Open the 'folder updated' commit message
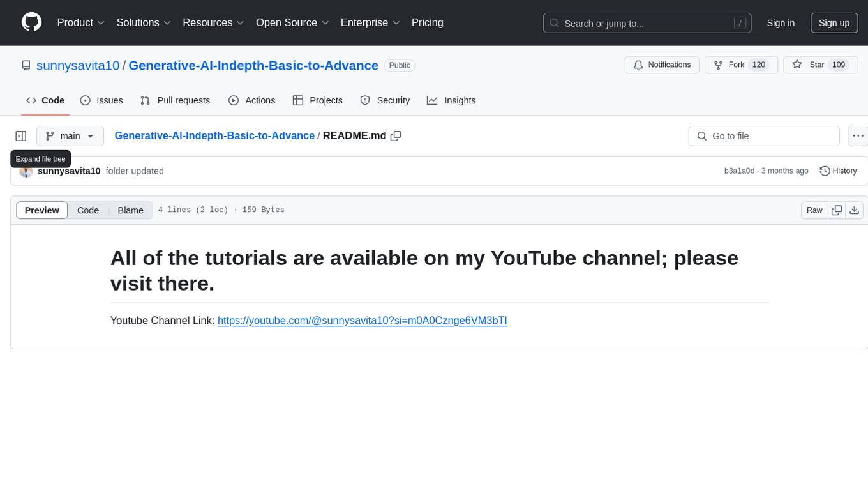Image resolution: width=868 pixels, height=488 pixels. [x=135, y=171]
